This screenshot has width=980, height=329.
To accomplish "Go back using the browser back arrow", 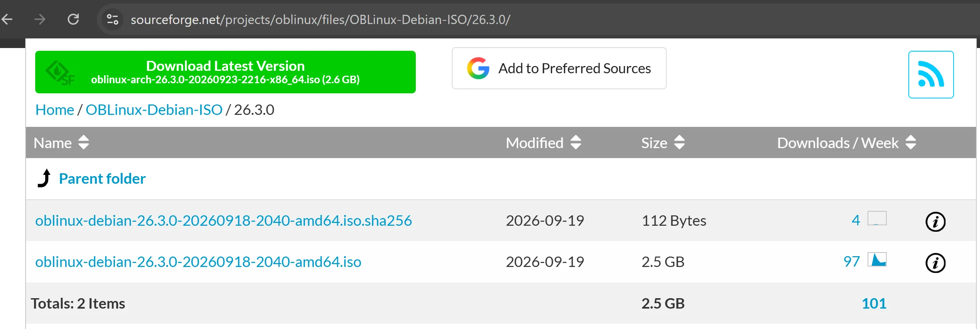I will pos(7,19).
